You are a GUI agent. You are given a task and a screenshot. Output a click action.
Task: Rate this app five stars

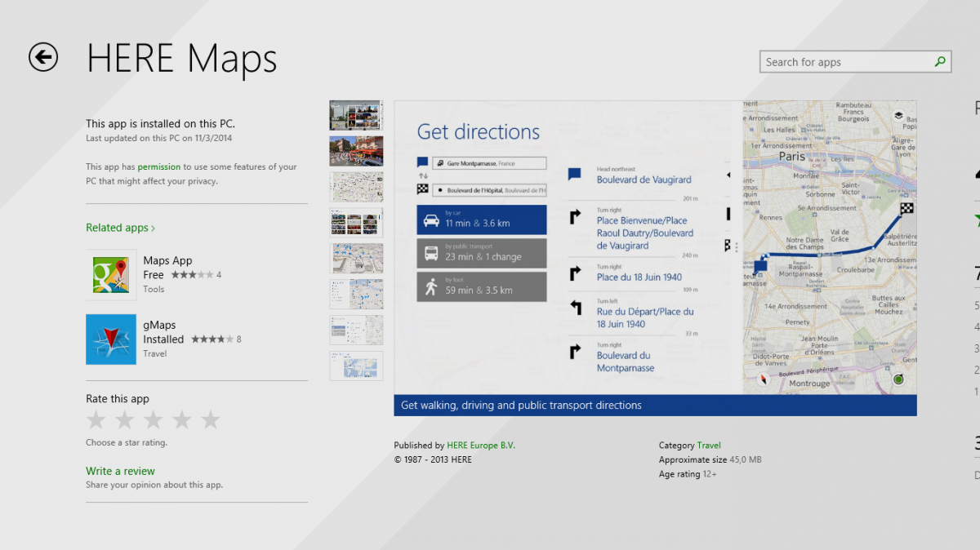[x=211, y=420]
